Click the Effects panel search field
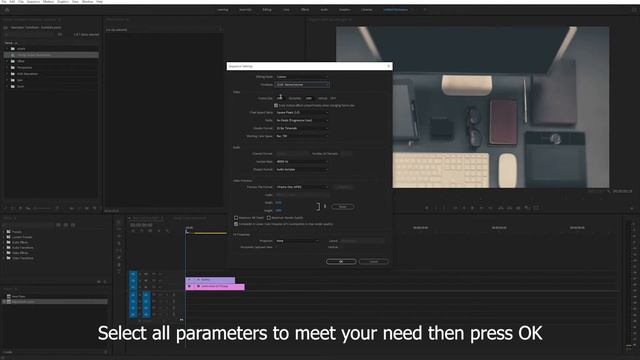This screenshot has height=360, width=640. 28,225
